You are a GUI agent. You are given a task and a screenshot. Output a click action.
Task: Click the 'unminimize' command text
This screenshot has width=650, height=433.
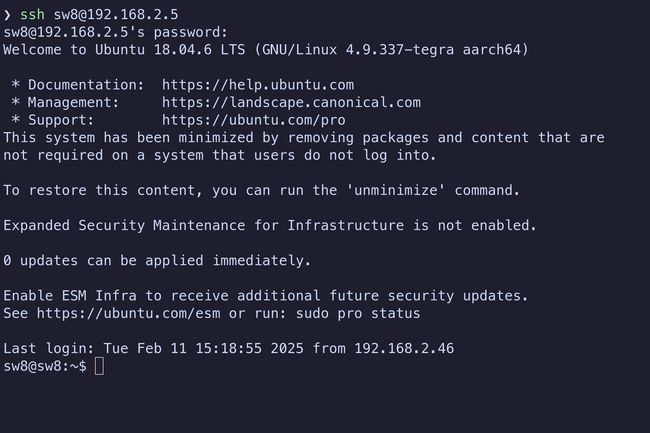tap(395, 190)
